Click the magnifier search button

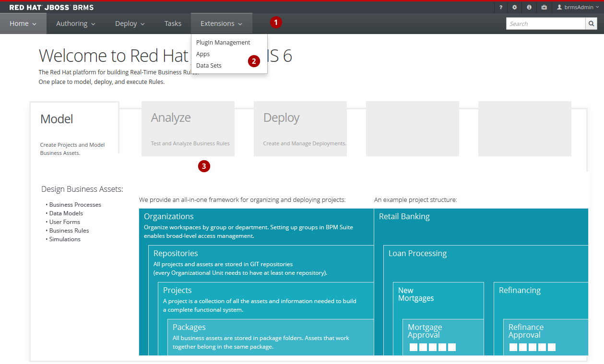[592, 23]
